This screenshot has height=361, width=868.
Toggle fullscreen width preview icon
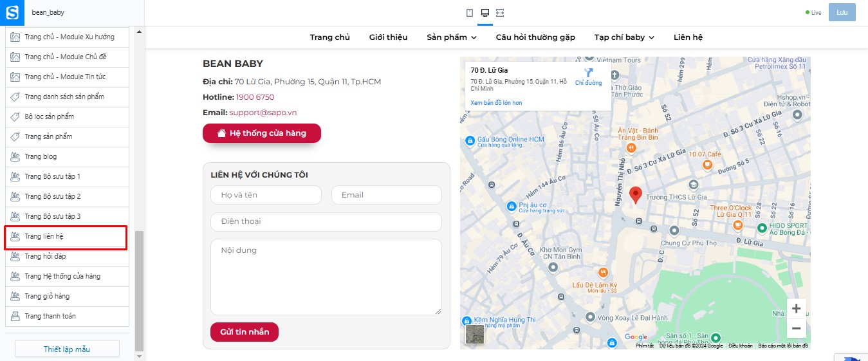(501, 13)
